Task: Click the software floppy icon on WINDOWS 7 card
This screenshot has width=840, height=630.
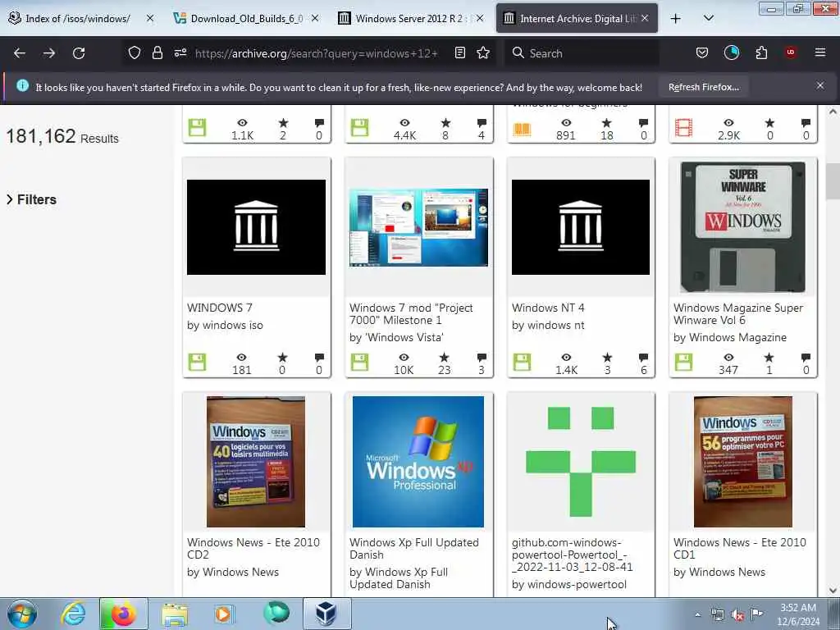Action: [x=197, y=362]
